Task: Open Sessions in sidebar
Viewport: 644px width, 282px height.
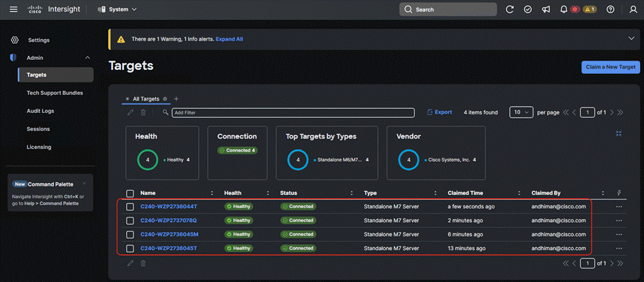Action: pyautogui.click(x=39, y=129)
